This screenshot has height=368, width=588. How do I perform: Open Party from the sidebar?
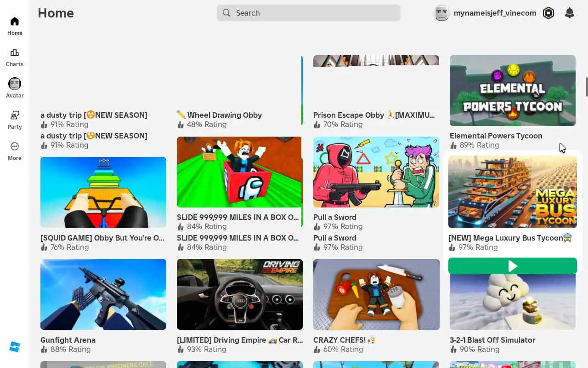click(15, 120)
